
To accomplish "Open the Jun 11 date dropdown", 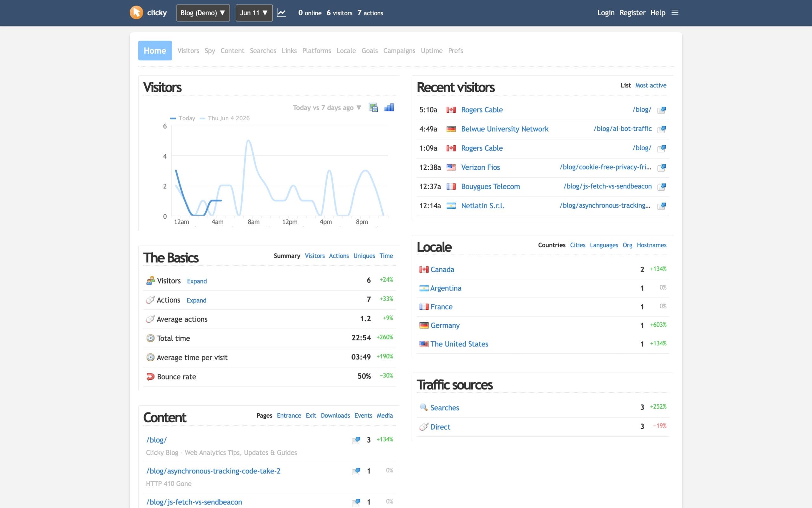I will [254, 13].
